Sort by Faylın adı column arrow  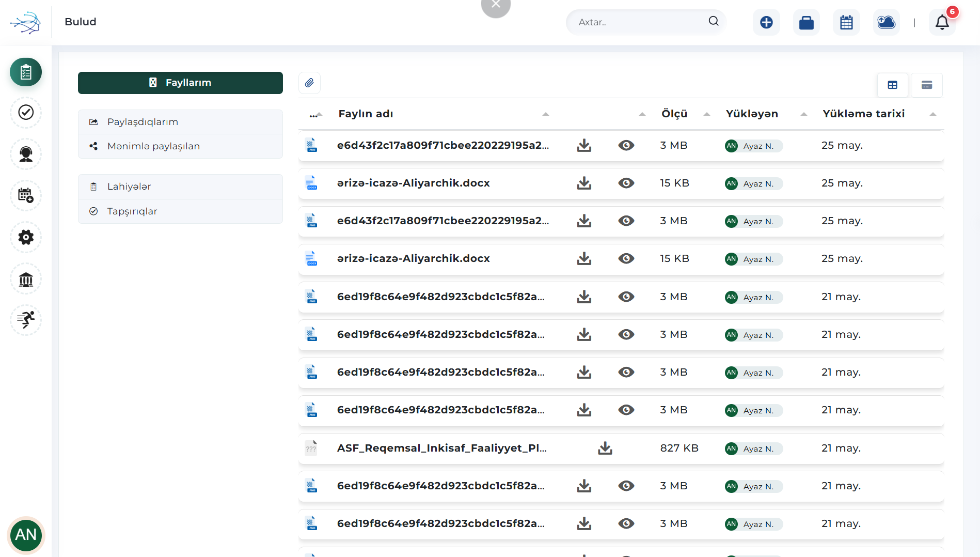click(546, 114)
